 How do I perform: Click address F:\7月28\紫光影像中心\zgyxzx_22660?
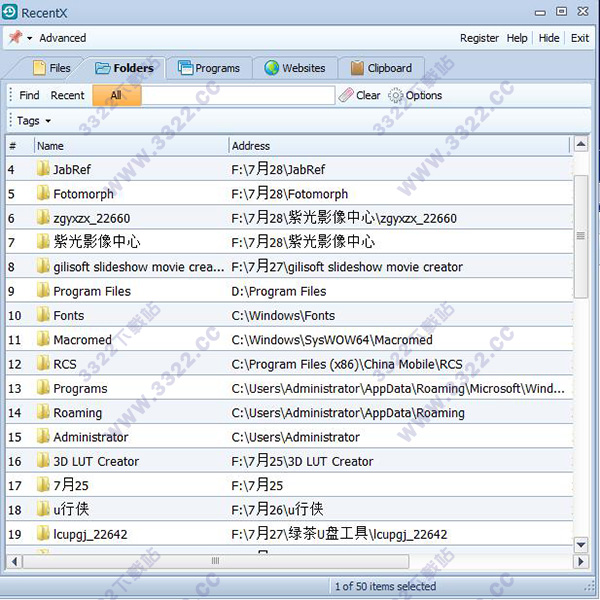344,218
